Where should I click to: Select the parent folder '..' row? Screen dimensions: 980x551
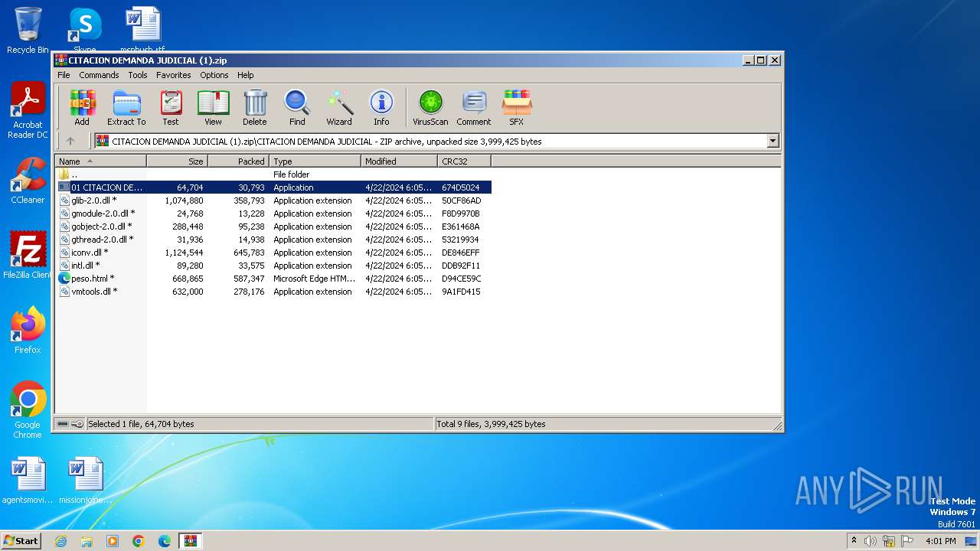273,174
